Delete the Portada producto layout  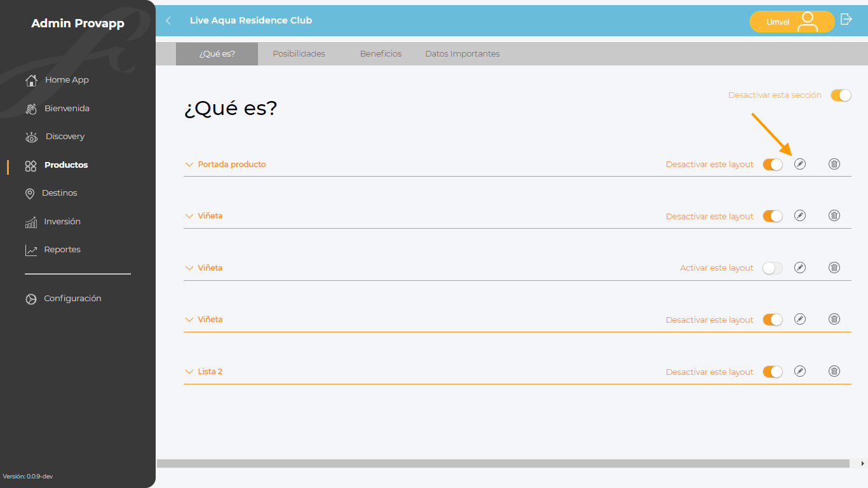[x=834, y=164]
